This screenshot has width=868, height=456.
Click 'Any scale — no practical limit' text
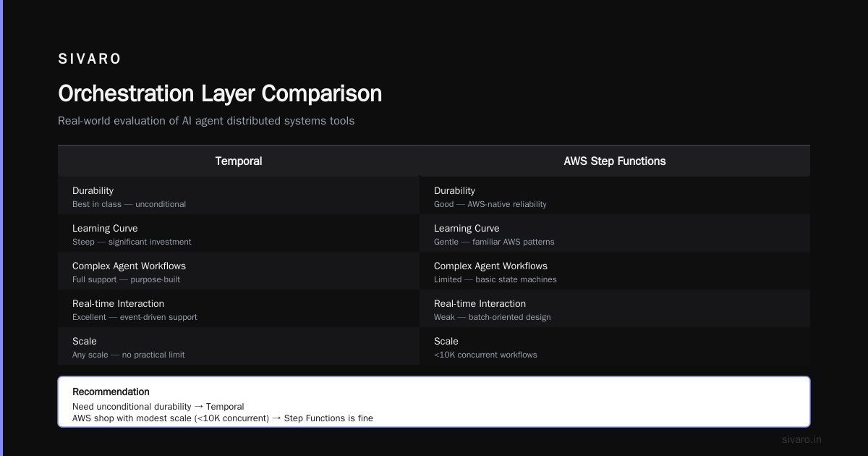click(129, 355)
